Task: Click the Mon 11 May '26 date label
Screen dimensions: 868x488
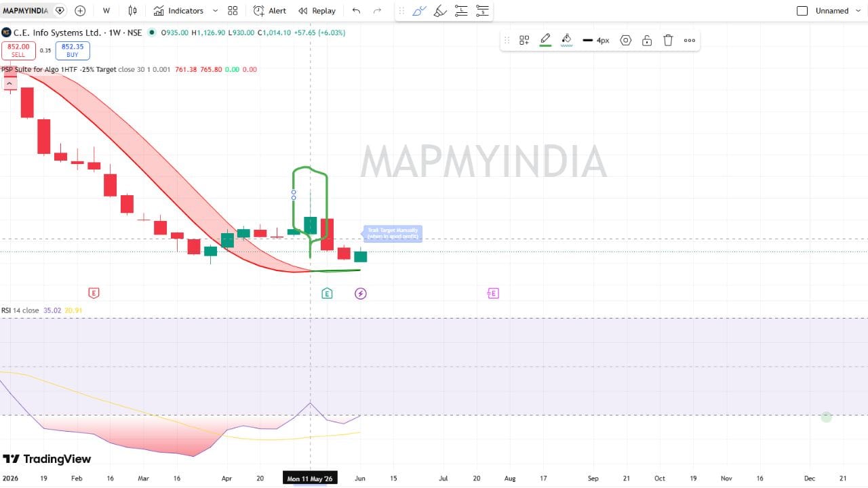Action: click(311, 479)
